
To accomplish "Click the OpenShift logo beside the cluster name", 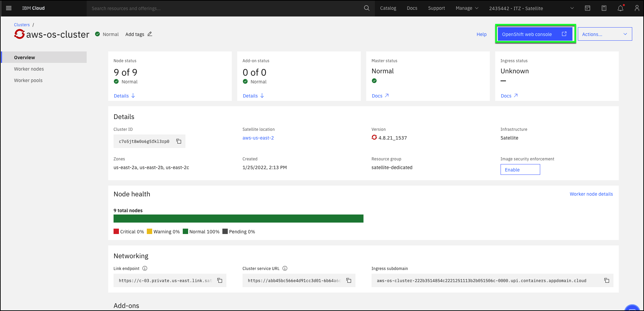I will pos(19,34).
